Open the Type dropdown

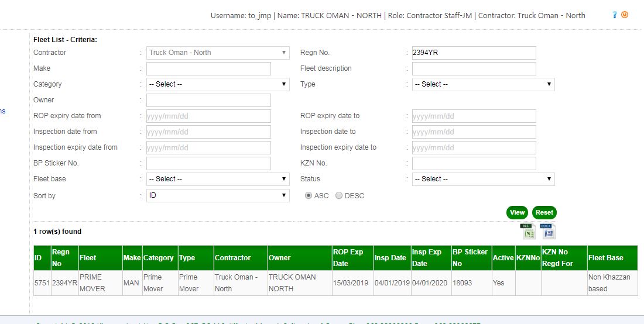[x=483, y=84]
